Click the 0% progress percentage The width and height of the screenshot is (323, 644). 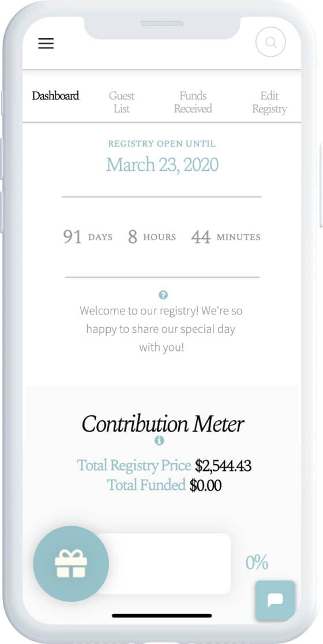pyautogui.click(x=257, y=562)
